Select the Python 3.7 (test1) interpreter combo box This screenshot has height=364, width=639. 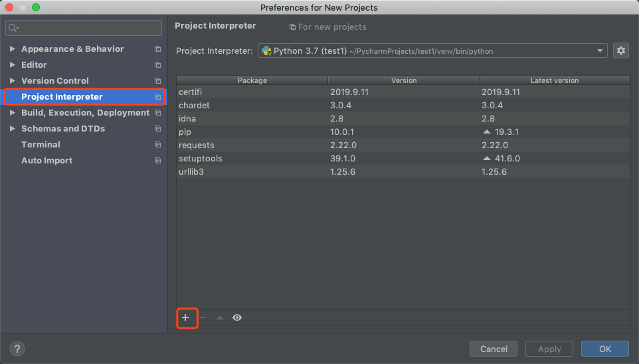click(x=432, y=51)
